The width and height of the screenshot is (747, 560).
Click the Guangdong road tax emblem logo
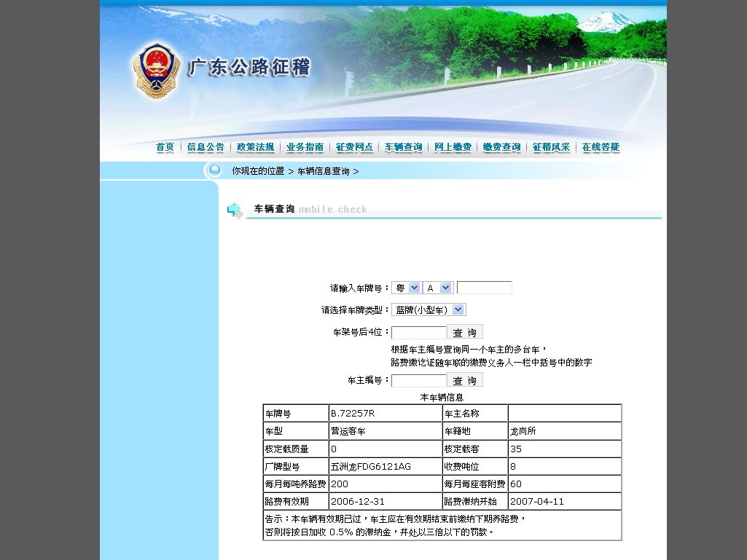156,71
